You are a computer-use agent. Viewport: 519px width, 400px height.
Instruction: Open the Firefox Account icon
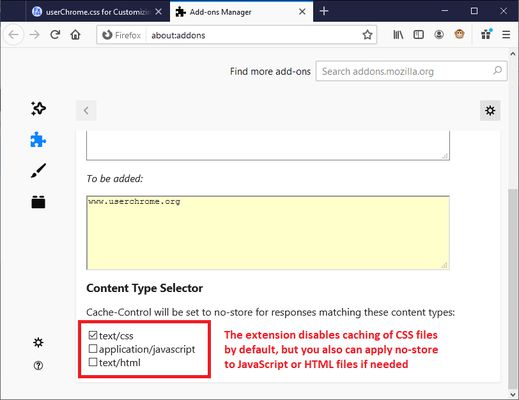click(x=439, y=35)
